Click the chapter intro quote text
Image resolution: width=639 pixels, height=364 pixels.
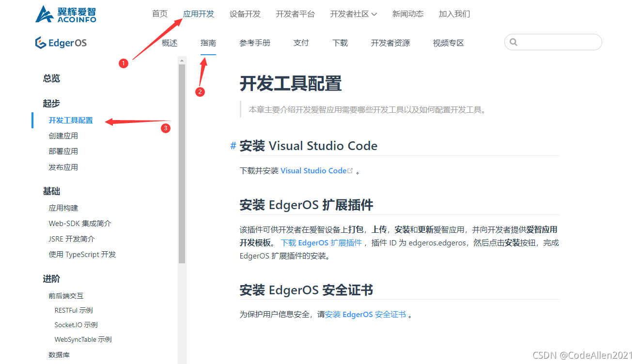[367, 110]
